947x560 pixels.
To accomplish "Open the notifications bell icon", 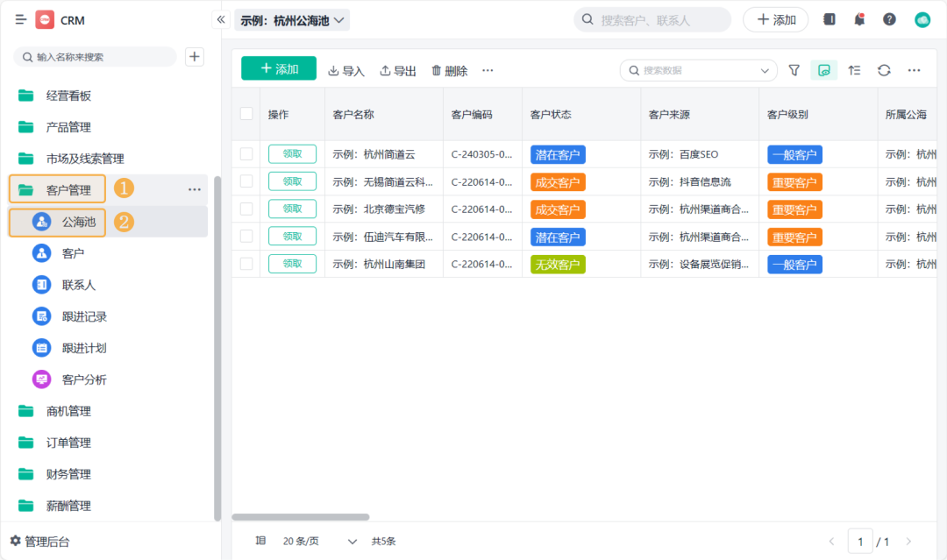I will click(859, 18).
